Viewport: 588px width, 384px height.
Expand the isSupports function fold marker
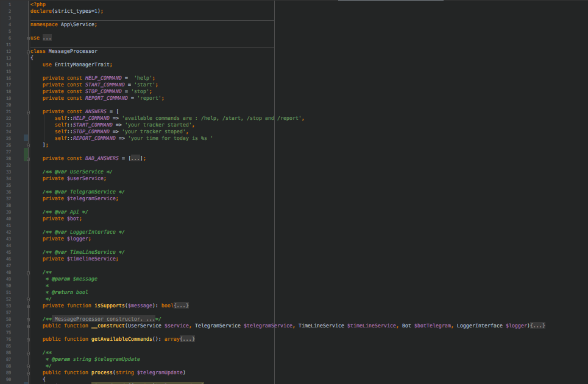click(x=28, y=305)
